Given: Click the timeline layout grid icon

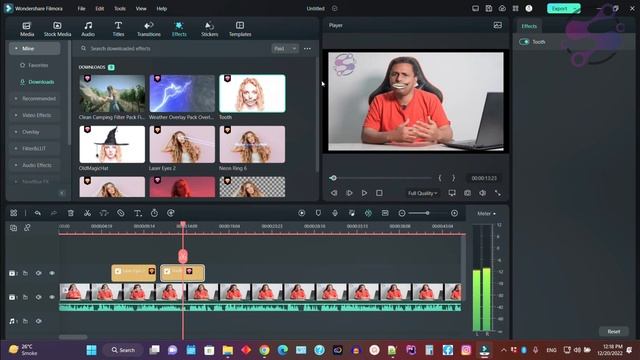Looking at the screenshot, I should (13, 213).
